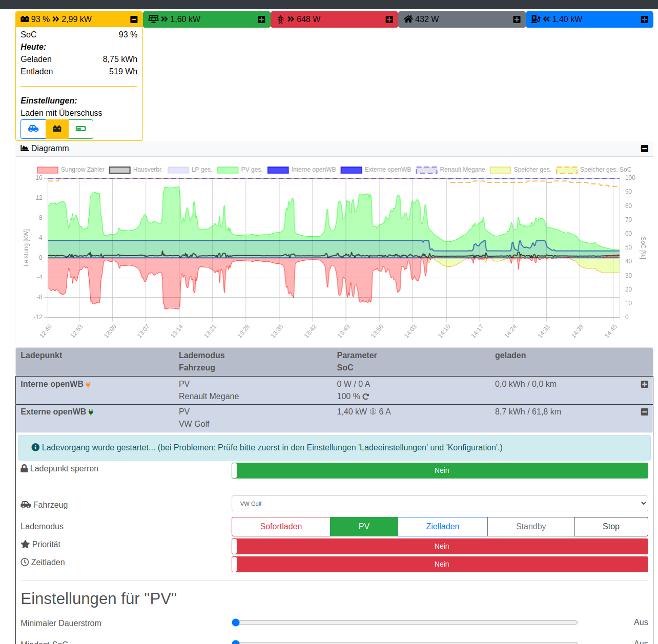Click the Diagramm section title
The image size is (658, 644).
[50, 149]
